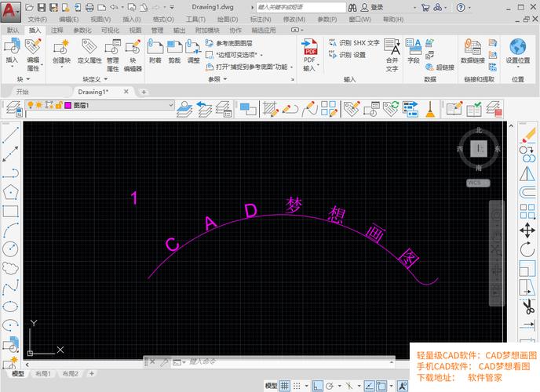Pick the Revision Cloud tool
Screen dimensions: 540x392
[x=10, y=267]
